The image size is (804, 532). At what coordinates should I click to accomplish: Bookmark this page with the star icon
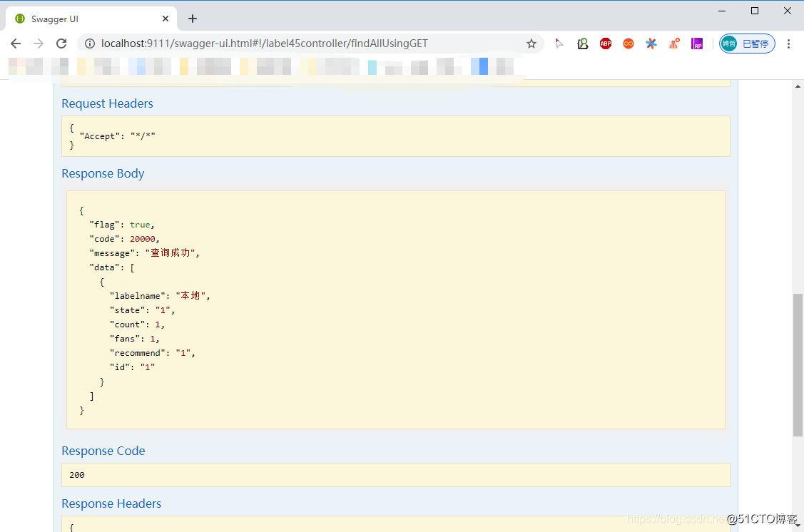point(531,44)
